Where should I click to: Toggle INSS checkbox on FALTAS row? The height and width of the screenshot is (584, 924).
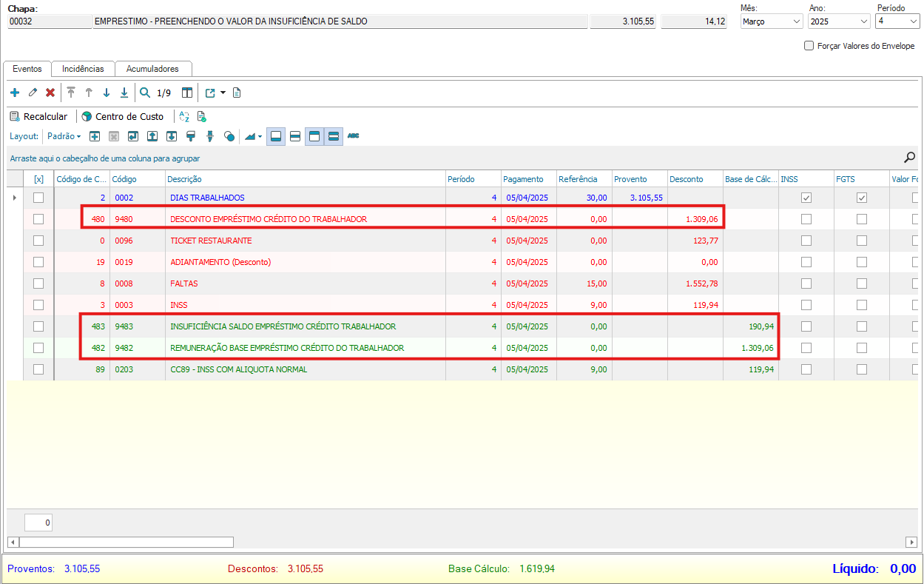pos(806,283)
